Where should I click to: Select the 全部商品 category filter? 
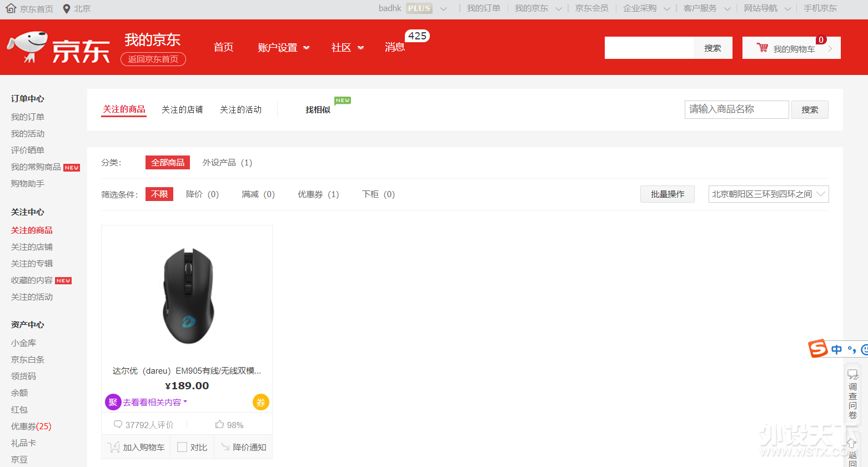(x=168, y=162)
